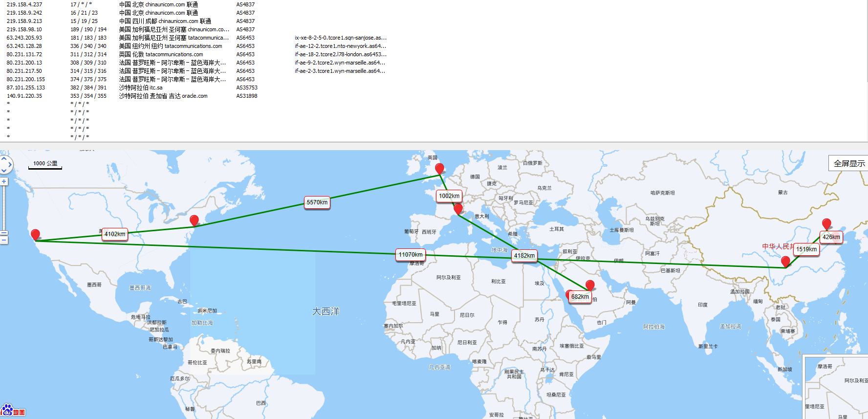Click the zoom slider handle
The width and height of the screenshot is (868, 419).
[4, 233]
